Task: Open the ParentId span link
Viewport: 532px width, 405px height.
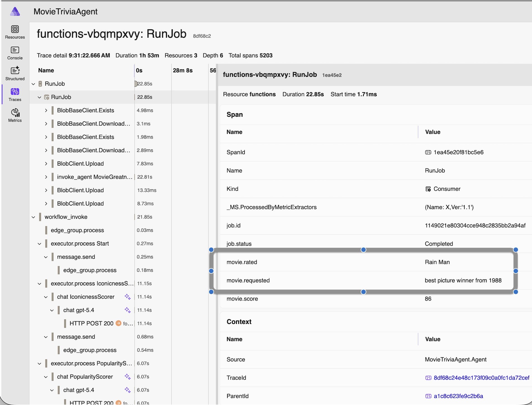Action: coord(458,396)
